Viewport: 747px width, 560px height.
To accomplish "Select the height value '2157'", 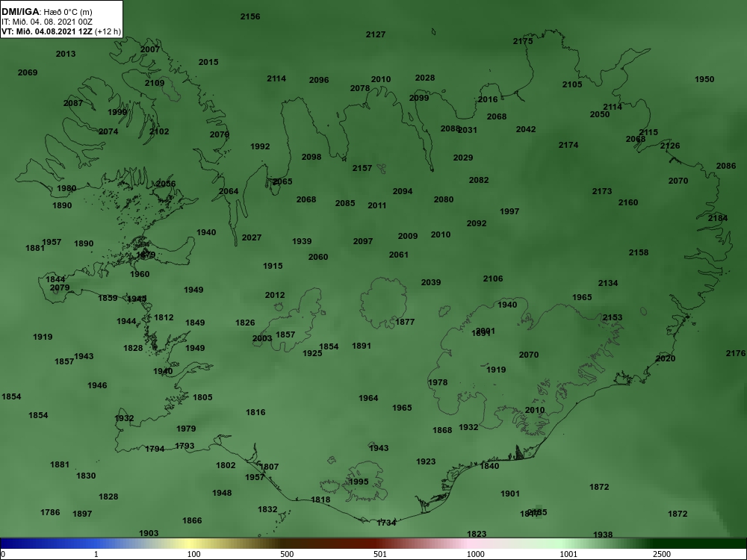I will pos(362,168).
